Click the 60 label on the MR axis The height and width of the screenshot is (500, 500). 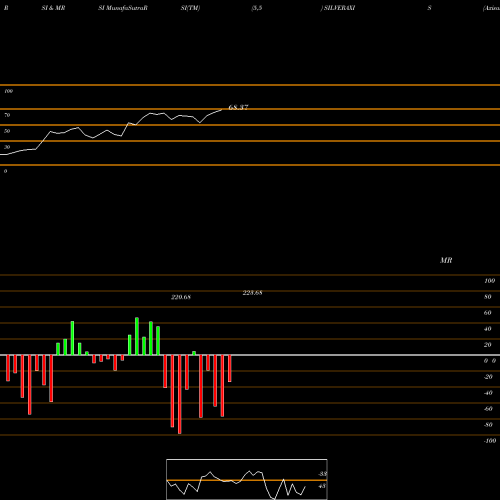pos(487,313)
